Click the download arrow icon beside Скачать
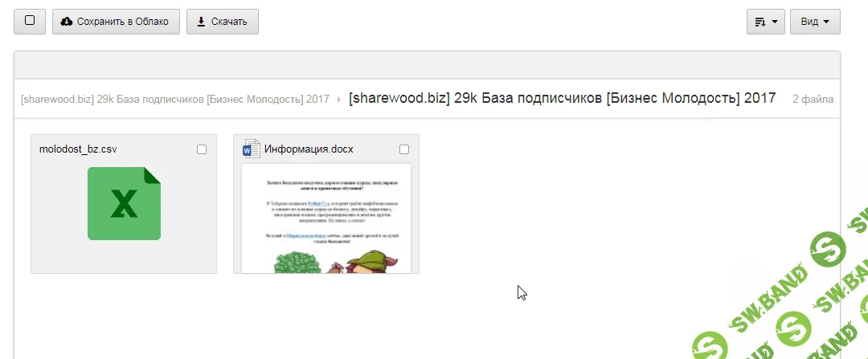The height and width of the screenshot is (359, 868). (x=201, y=22)
